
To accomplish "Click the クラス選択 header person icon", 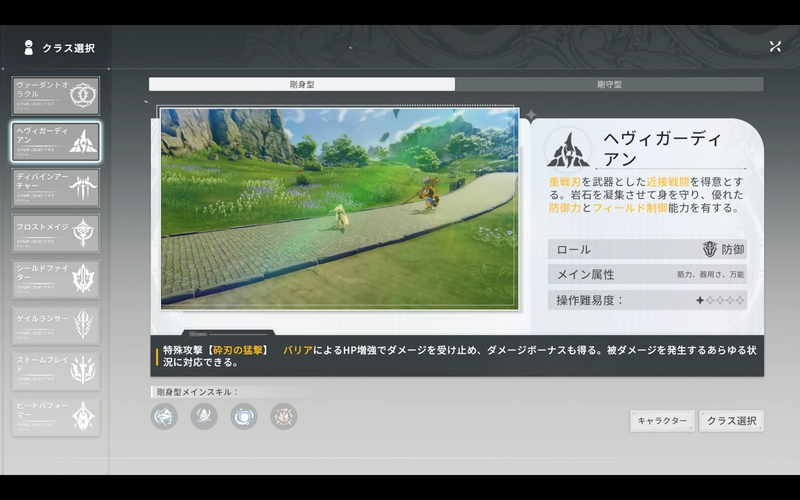I will point(29,48).
